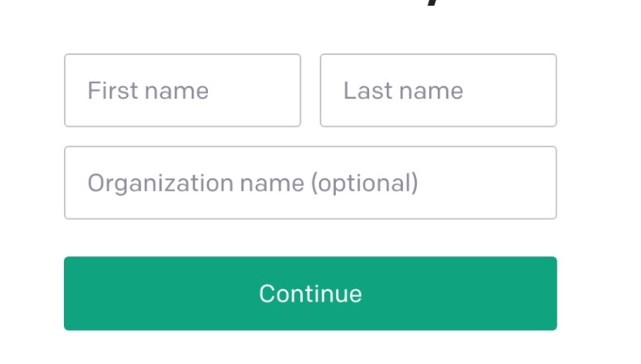The image size is (641, 364).
Task: Click the Last name input field
Action: [438, 91]
